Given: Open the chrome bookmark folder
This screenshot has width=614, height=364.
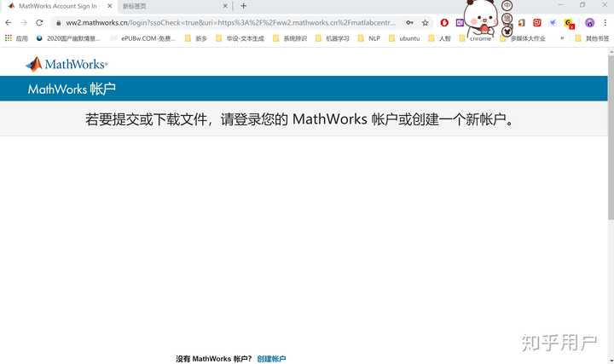Looking at the screenshot, I should coord(475,38).
